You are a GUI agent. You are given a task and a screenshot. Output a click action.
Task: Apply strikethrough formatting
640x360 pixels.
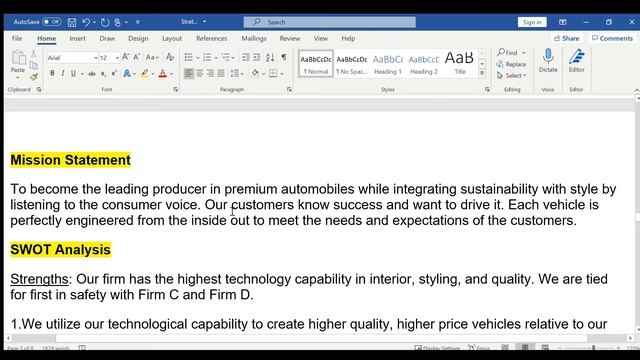tap(92, 73)
